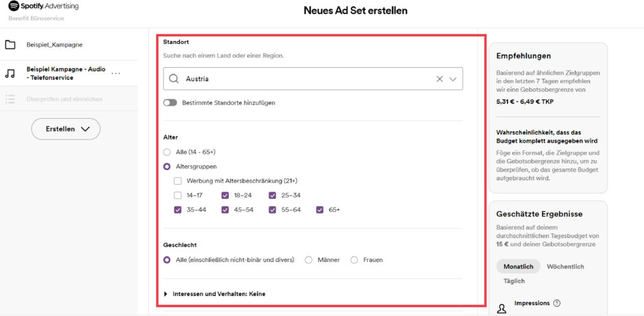Open Beispiel_Kampagne campaign in sidebar
Image resolution: width=644 pixels, height=316 pixels.
click(54, 45)
